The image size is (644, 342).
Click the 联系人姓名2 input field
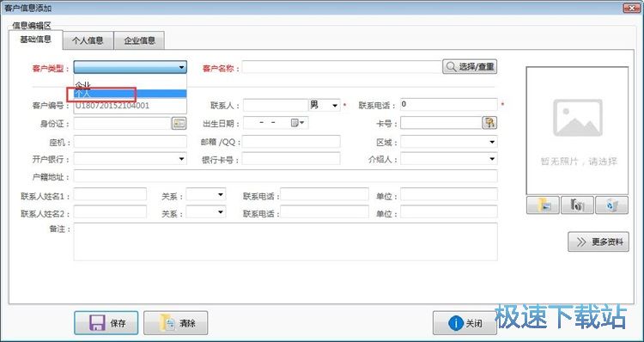[110, 211]
